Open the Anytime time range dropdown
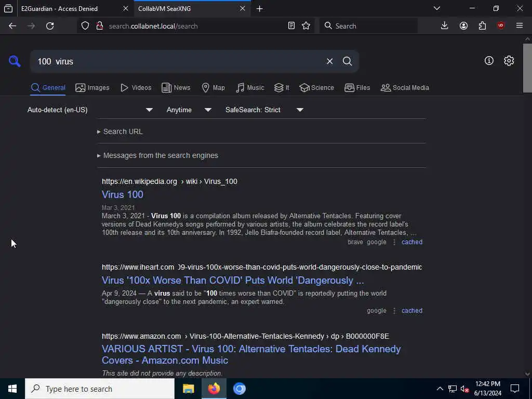Image resolution: width=532 pixels, height=399 pixels. click(189, 110)
